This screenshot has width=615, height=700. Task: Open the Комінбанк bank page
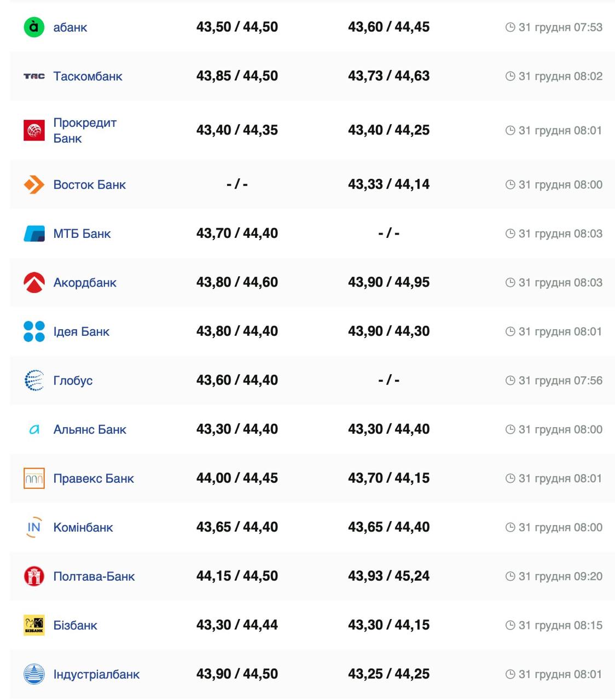(x=83, y=527)
